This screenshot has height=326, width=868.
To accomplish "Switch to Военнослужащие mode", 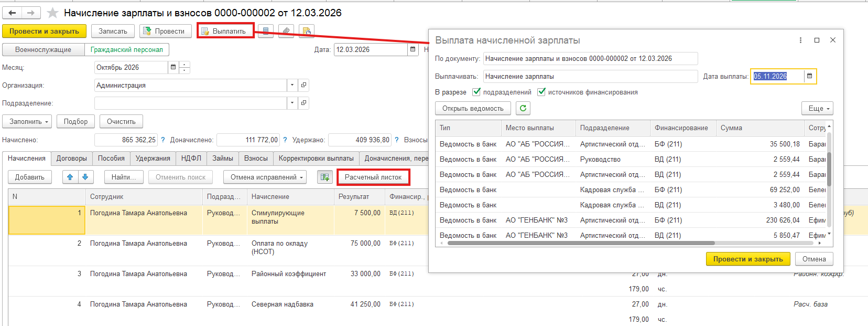I will point(44,49).
